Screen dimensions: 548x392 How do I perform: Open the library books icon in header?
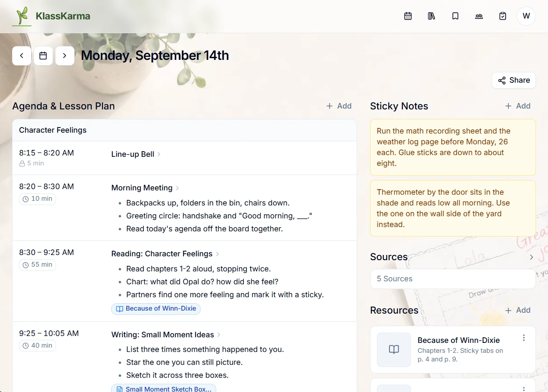click(432, 16)
